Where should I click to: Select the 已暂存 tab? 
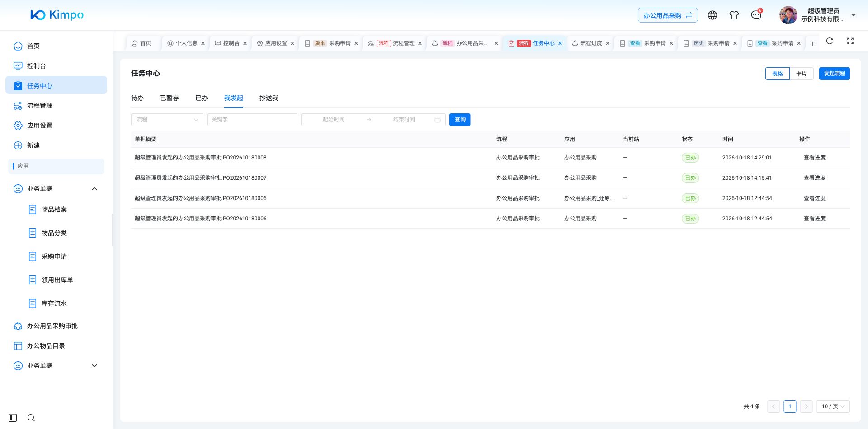170,98
